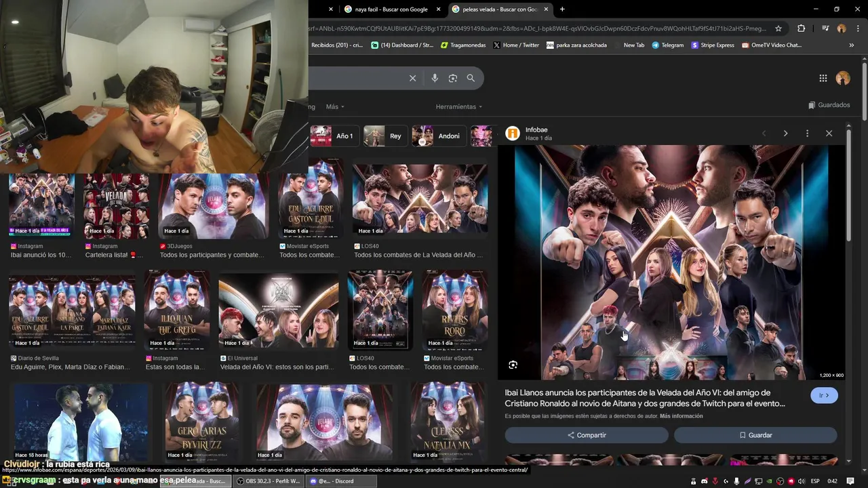
Task: Expand the Herramientas dropdown
Action: (459, 106)
